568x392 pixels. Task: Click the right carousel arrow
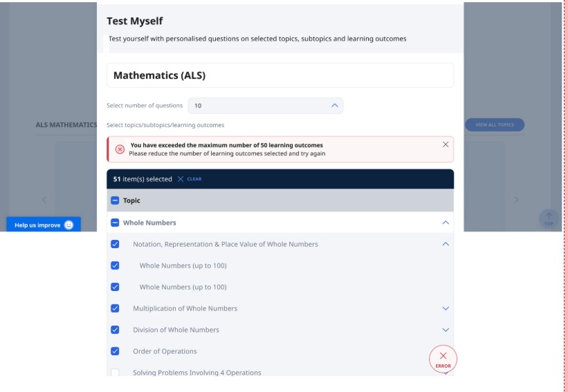tap(516, 200)
